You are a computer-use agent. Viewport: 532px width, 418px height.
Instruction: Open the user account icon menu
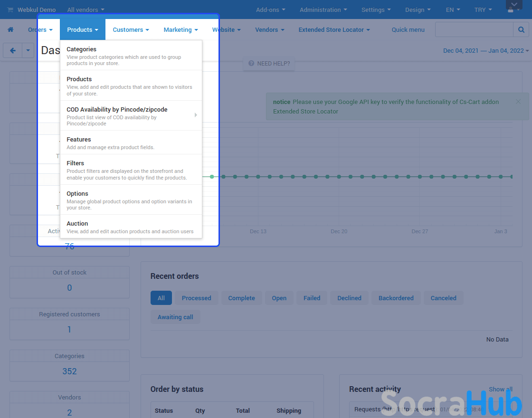click(513, 10)
